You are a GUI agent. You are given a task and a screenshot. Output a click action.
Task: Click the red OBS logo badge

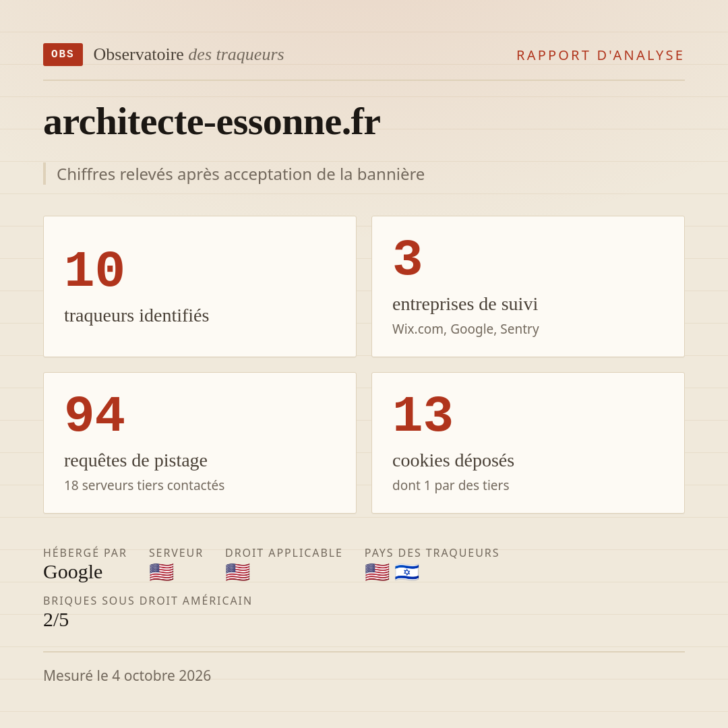tap(63, 55)
